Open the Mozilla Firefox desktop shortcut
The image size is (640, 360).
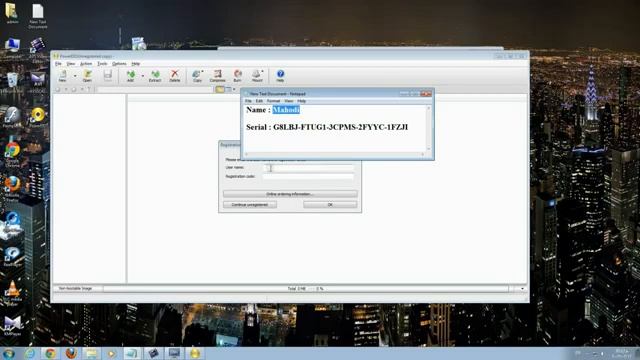(12, 188)
